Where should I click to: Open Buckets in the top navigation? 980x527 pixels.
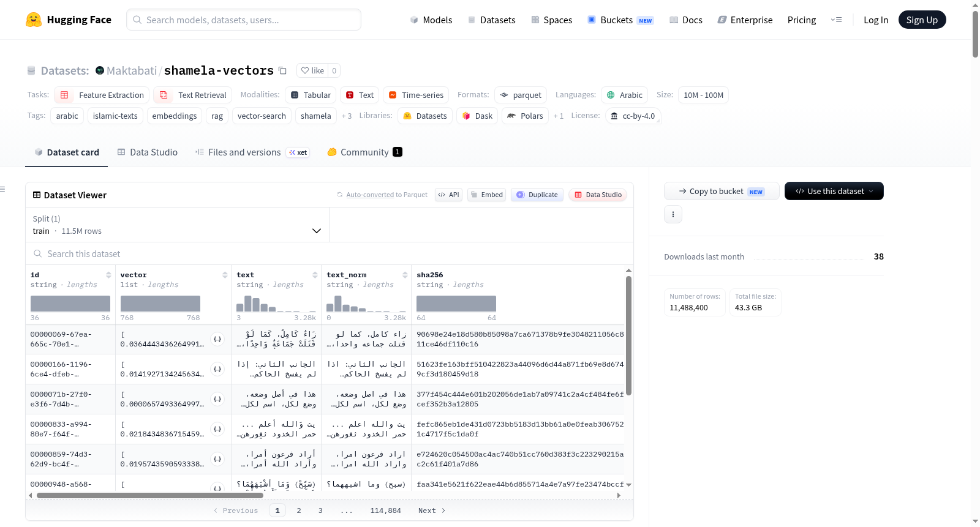pos(620,20)
